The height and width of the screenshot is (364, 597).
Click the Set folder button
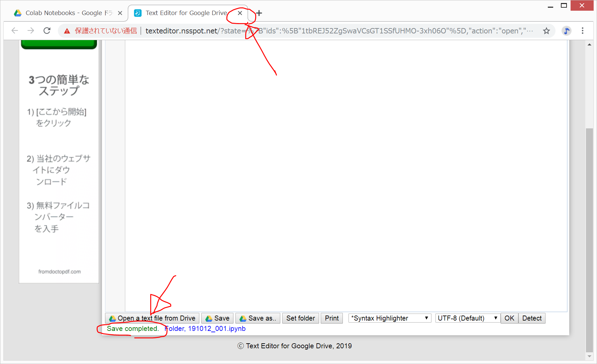pos(300,318)
